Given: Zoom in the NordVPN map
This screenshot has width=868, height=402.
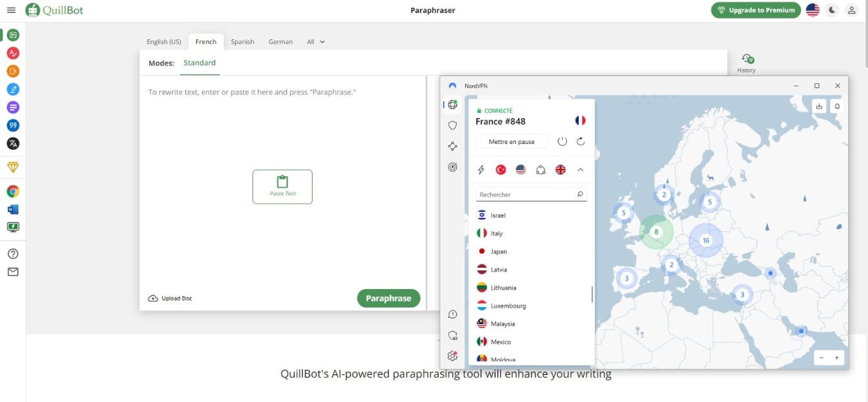Looking at the screenshot, I should (x=837, y=357).
